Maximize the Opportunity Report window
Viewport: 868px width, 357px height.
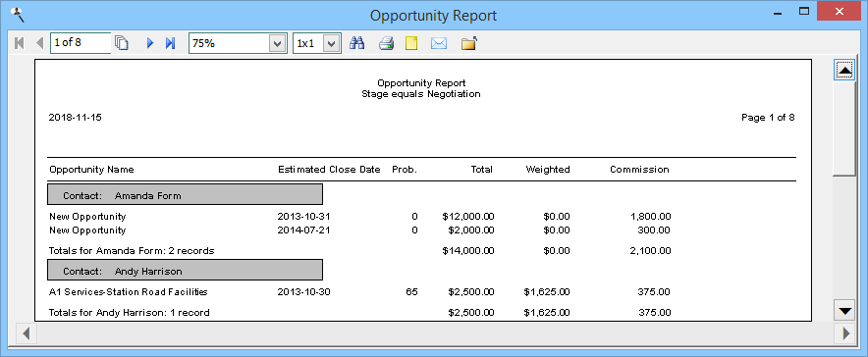point(804,12)
